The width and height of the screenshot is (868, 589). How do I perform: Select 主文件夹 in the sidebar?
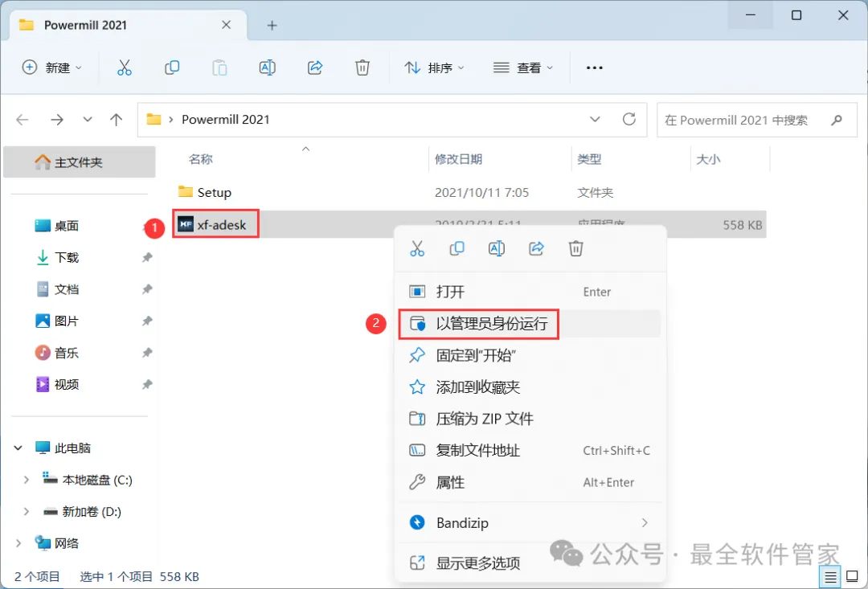point(79,162)
